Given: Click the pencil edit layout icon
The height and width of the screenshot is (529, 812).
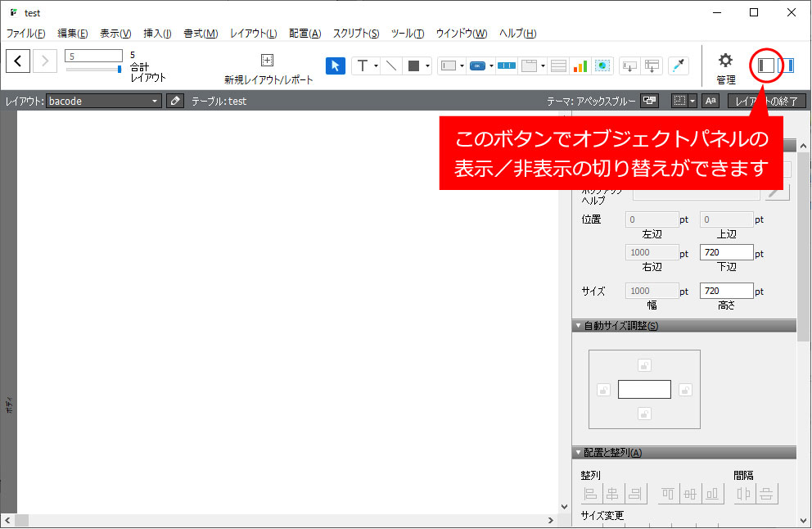Looking at the screenshot, I should tap(175, 101).
